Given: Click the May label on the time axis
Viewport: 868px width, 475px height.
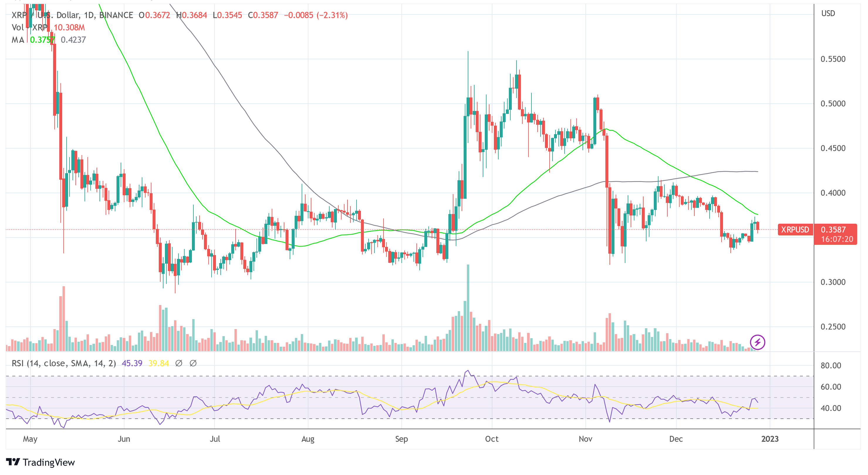Looking at the screenshot, I should click(30, 439).
